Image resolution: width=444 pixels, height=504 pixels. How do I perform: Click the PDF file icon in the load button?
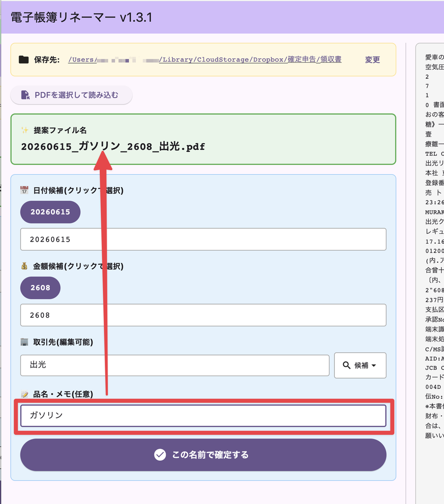pos(25,95)
